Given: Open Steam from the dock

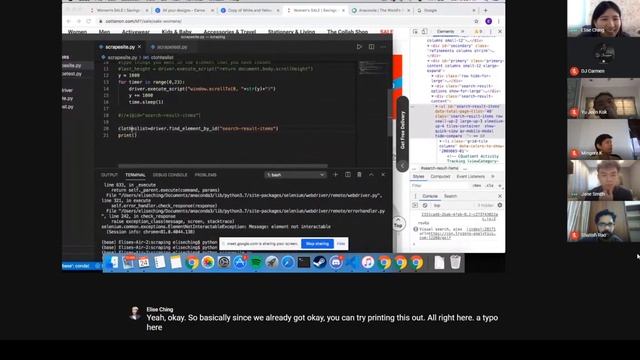Looking at the screenshot, I should pyautogui.click(x=320, y=262).
